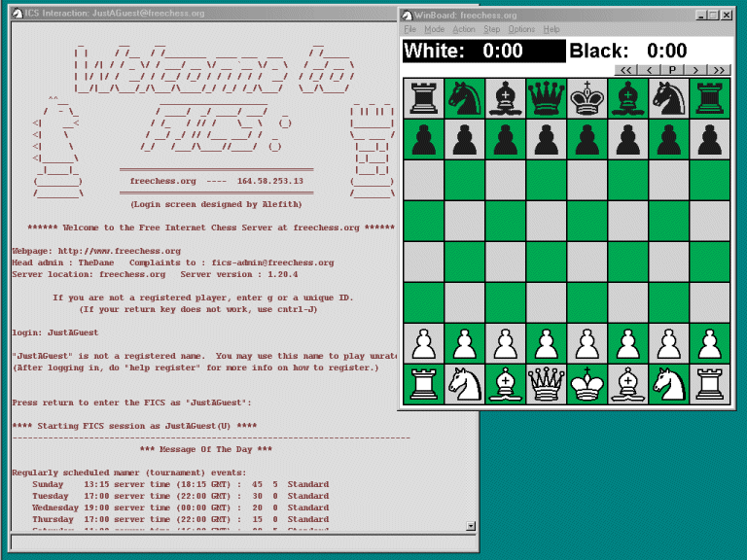747x560 pixels.
Task: Select the black pawn on d7
Action: point(547,140)
